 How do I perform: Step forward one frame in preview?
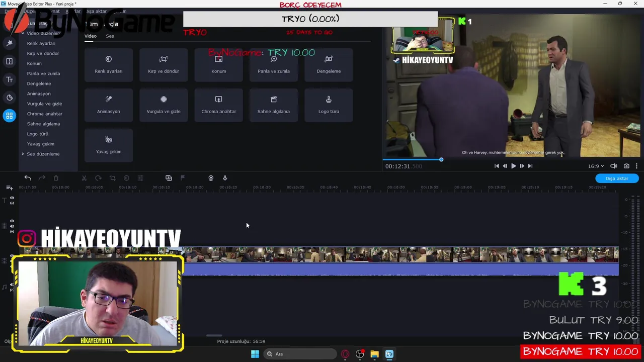[x=522, y=166]
